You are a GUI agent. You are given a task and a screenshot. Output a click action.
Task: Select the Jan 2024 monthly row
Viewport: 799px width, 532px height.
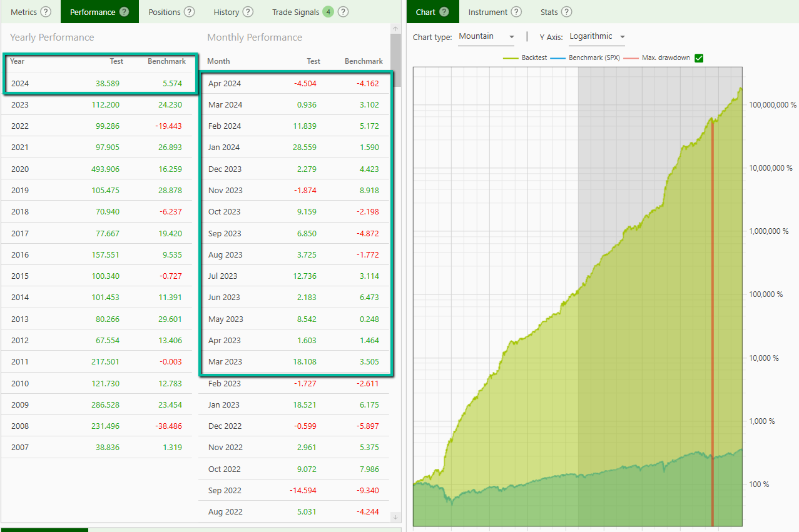click(294, 148)
